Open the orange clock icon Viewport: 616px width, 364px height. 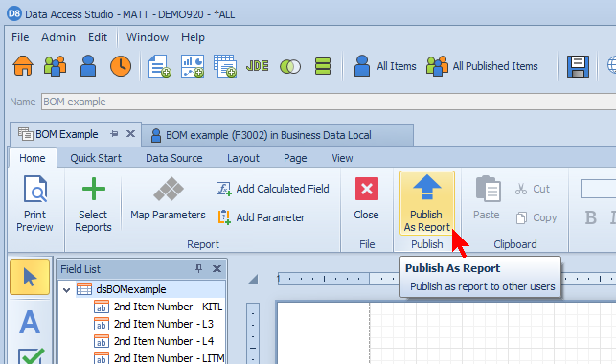[x=121, y=66]
